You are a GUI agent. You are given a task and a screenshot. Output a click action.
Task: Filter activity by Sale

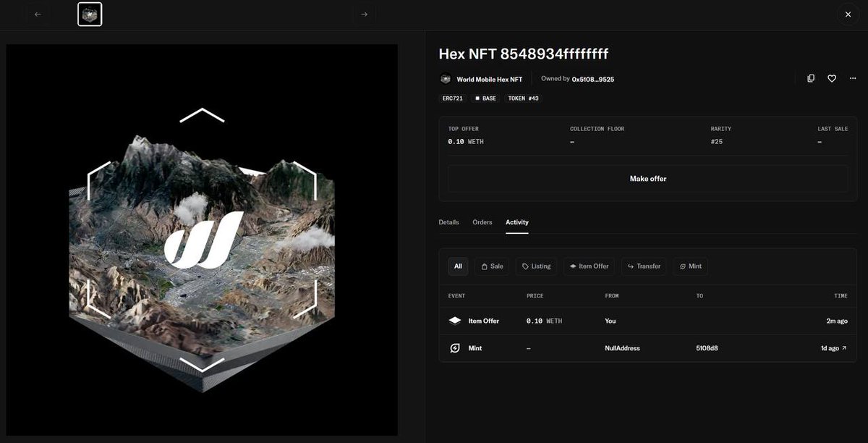coord(492,266)
